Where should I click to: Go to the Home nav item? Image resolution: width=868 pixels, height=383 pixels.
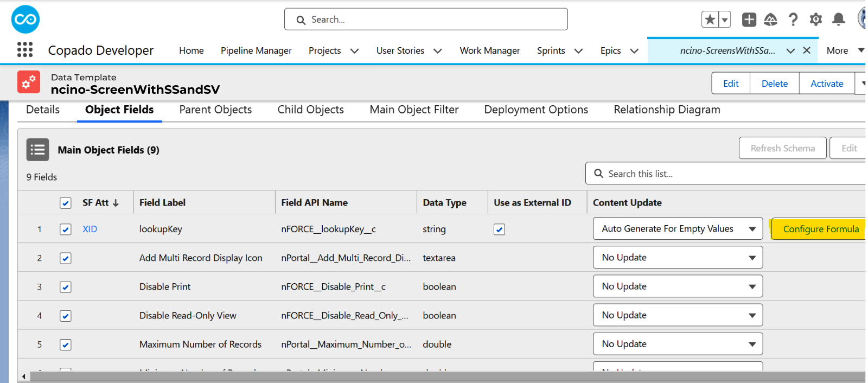(x=192, y=50)
